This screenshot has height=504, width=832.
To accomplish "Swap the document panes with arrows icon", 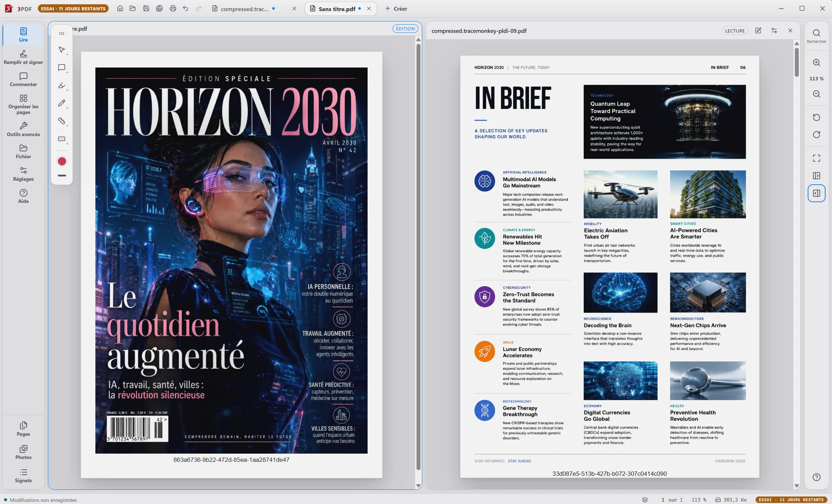I will [x=774, y=31].
